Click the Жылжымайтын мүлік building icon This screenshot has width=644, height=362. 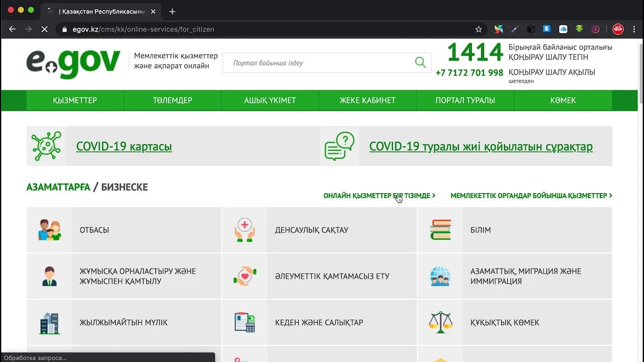49,323
